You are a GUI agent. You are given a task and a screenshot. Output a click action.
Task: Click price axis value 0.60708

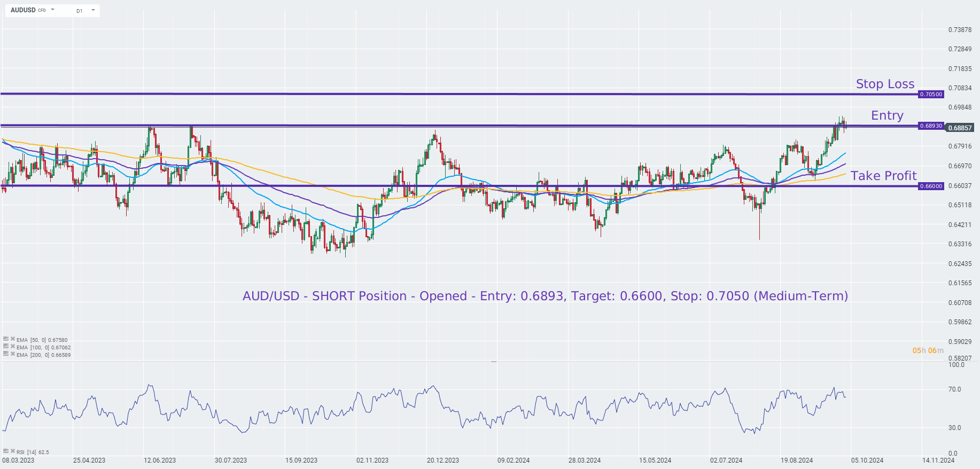click(x=960, y=302)
